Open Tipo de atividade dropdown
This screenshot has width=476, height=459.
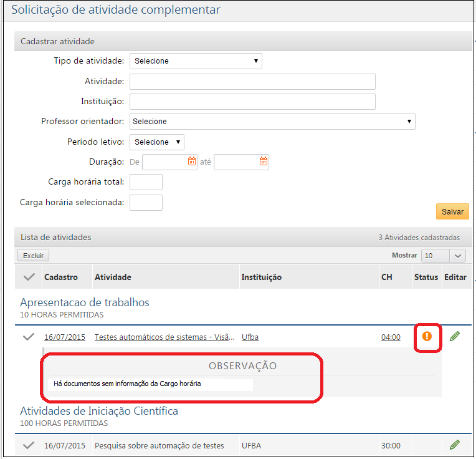(x=196, y=60)
